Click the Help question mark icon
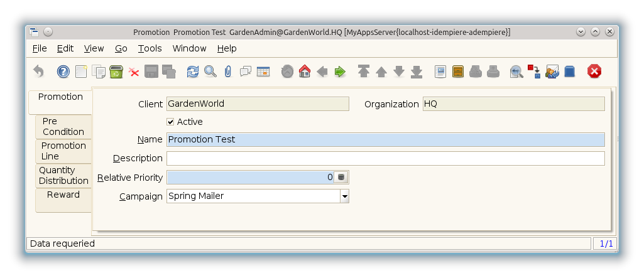 (63, 72)
